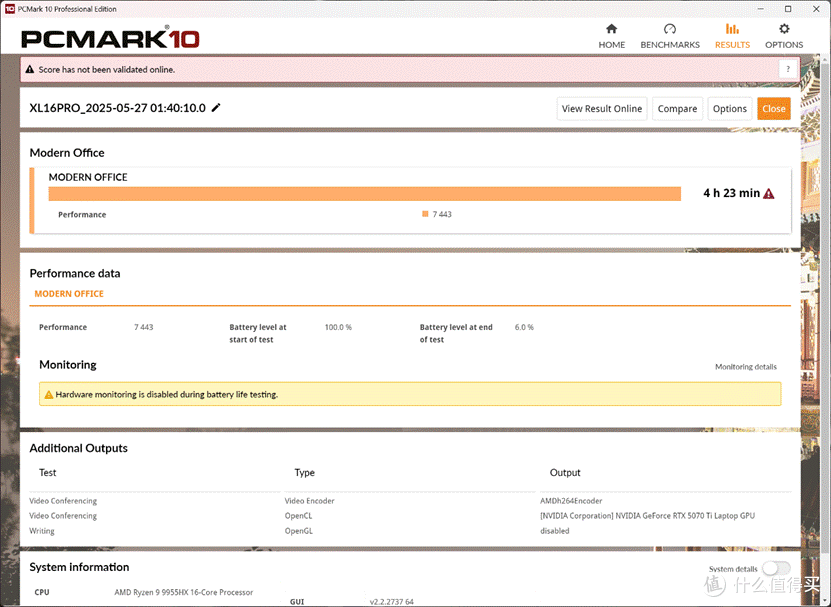The image size is (831, 607).
Task: Click the pencil icon to rename result
Action: pyautogui.click(x=216, y=108)
